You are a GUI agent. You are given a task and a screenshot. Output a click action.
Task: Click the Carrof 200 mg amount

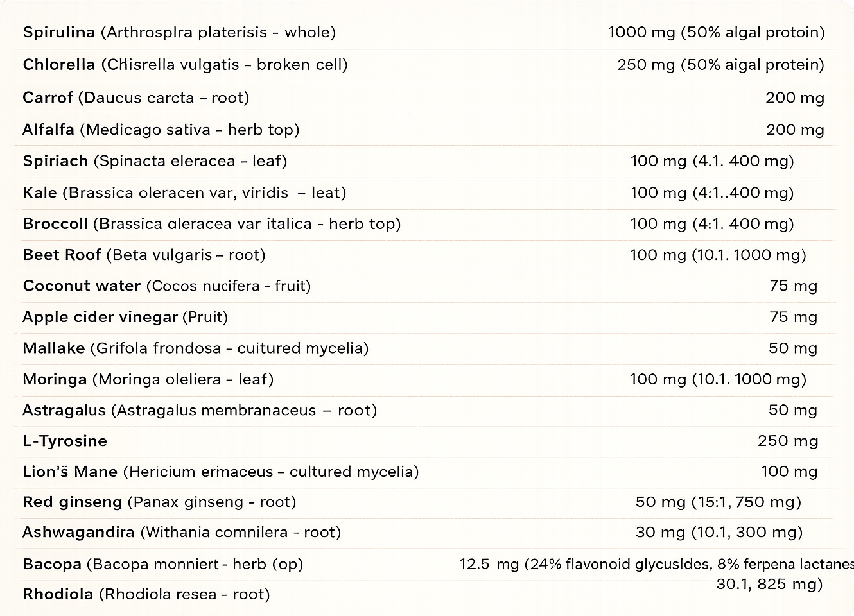click(794, 98)
